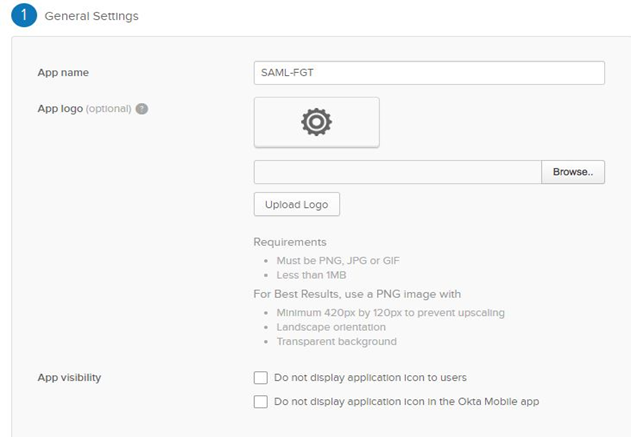Click the 'Less than 1MB' requirement
Viewport: 631px width, 437px height.
pyautogui.click(x=313, y=274)
